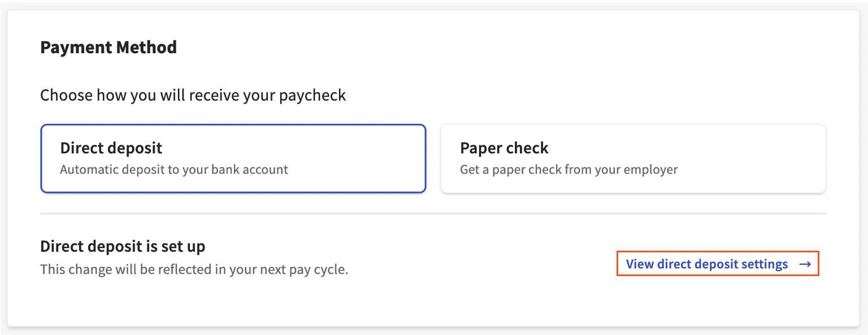Click the Payment Method heading
The height and width of the screenshot is (335, 868).
(x=108, y=47)
